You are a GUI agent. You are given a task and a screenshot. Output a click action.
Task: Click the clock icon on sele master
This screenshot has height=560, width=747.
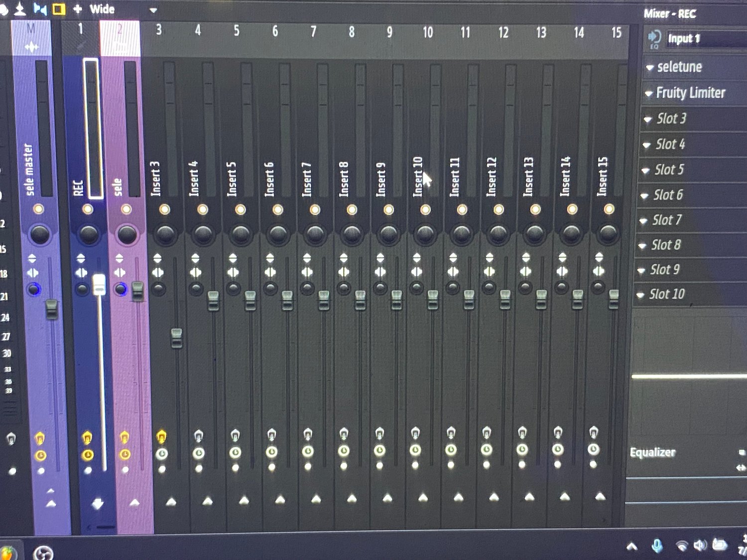40,455
